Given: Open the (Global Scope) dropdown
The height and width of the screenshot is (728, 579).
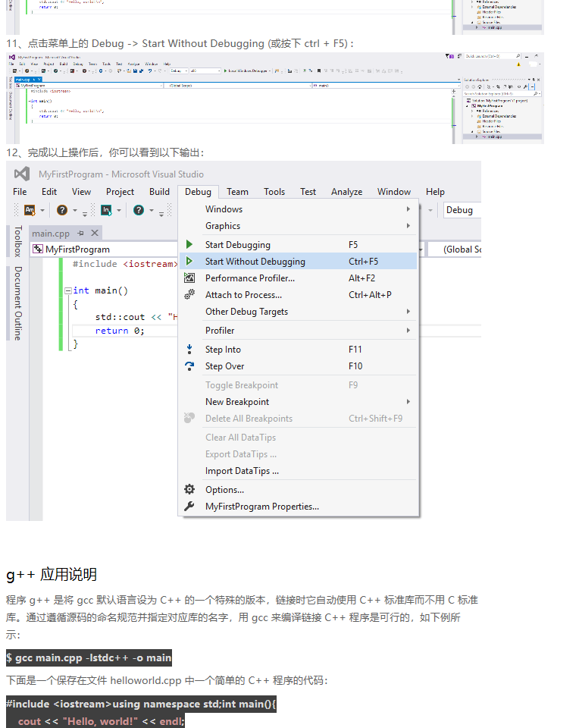Looking at the screenshot, I should pos(455,249).
